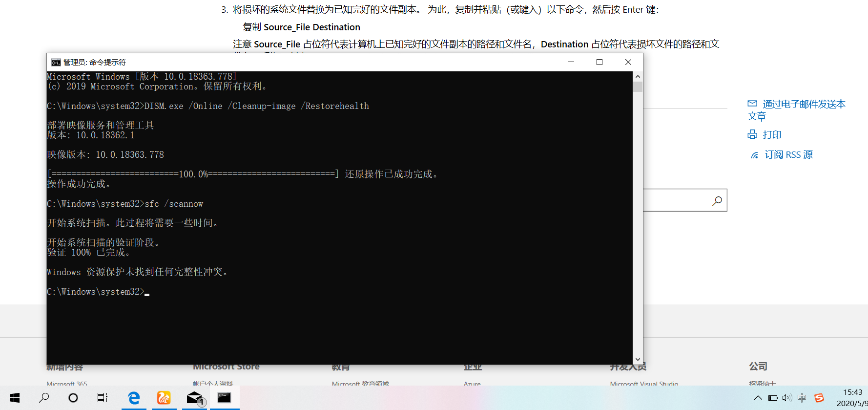
Task: Open UC Browser taskbar icon
Action: point(164,398)
